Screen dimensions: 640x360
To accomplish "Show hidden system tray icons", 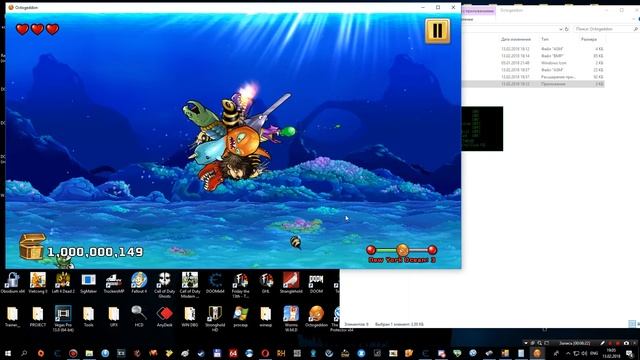I will [568, 353].
